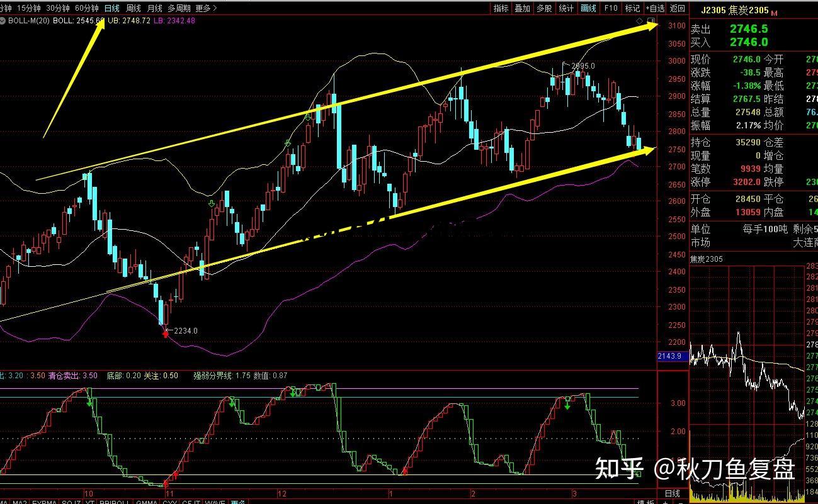Click the red signal marker at the indicator's November bottom
Screen dimensions: 818x504
[166, 483]
